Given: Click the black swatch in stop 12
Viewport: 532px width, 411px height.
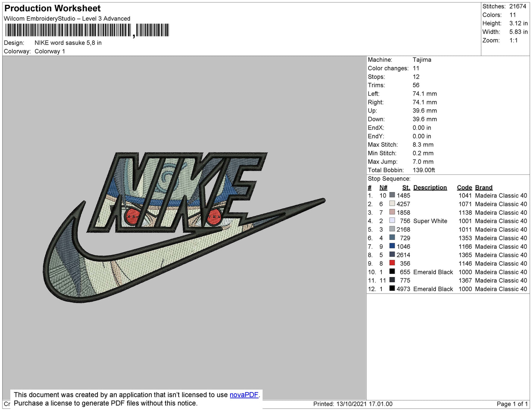Looking at the screenshot, I should click(392, 288).
